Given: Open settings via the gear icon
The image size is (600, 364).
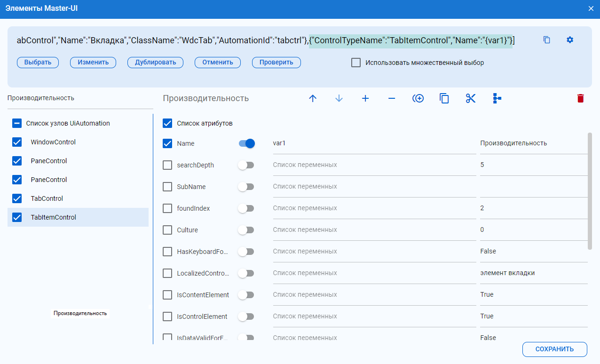Looking at the screenshot, I should 570,40.
